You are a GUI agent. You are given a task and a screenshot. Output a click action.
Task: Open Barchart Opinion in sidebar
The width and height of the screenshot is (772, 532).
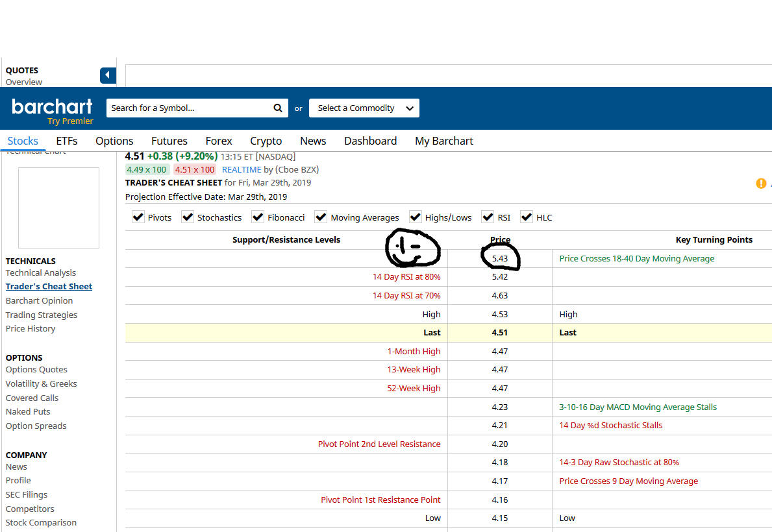tap(40, 300)
